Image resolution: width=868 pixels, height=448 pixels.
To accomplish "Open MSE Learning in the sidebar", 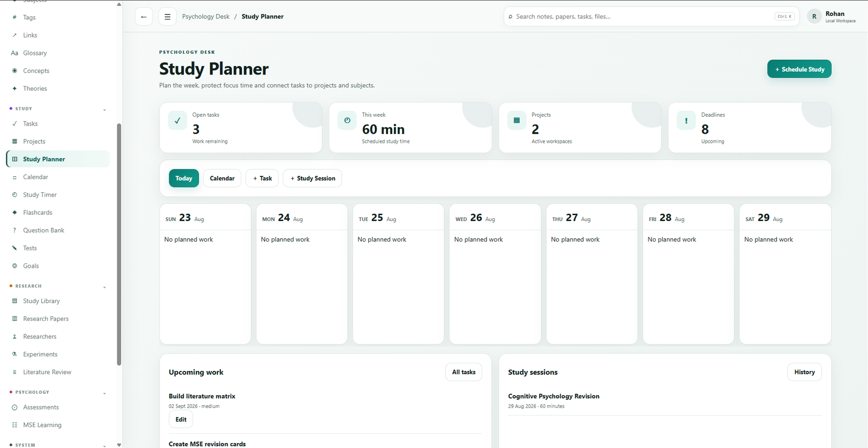I will click(x=58, y=425).
